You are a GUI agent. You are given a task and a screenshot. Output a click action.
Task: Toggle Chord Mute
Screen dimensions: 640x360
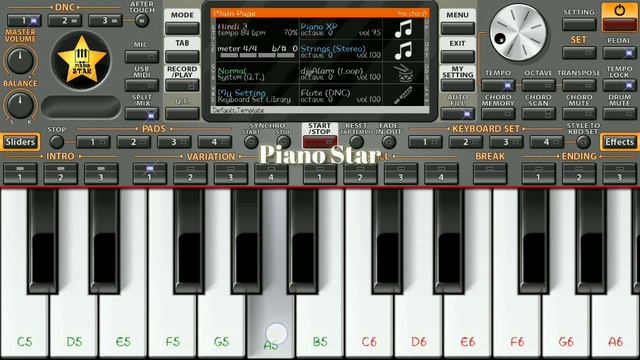[x=579, y=113]
